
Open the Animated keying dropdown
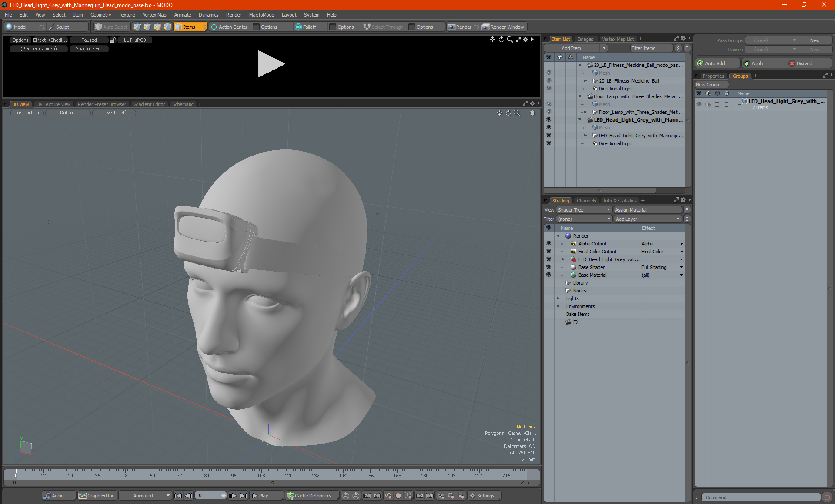(x=145, y=496)
